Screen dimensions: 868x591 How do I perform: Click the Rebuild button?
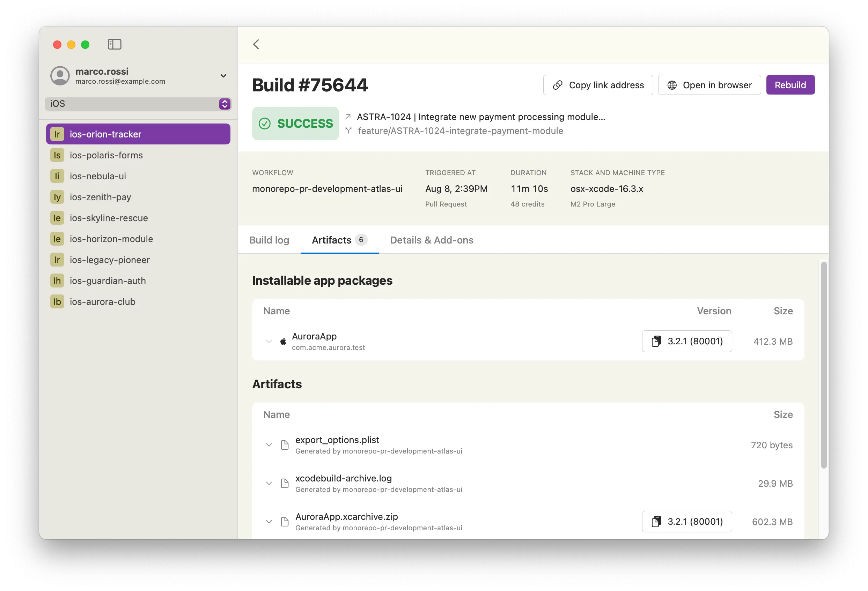pos(790,85)
